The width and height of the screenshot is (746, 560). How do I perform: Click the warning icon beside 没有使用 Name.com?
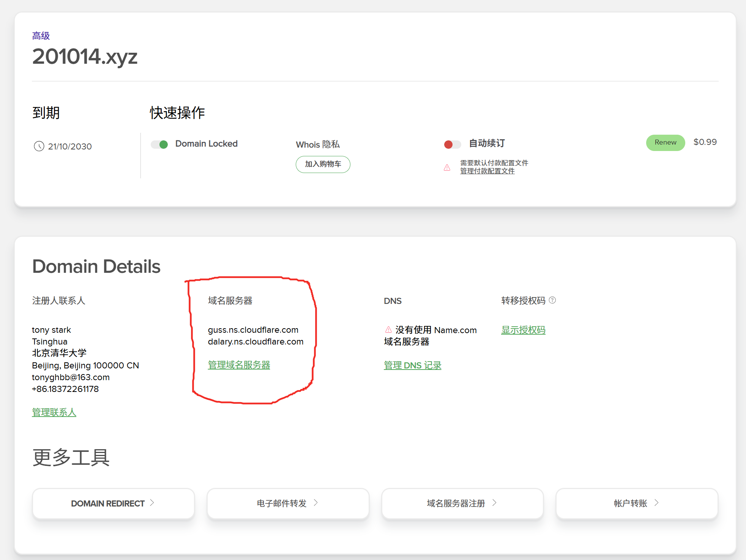point(388,330)
